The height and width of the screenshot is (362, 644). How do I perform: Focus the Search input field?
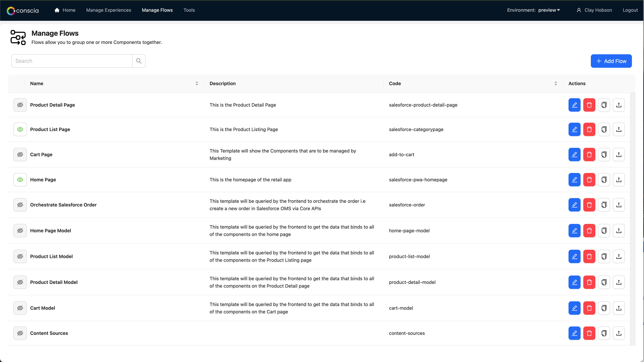72,61
